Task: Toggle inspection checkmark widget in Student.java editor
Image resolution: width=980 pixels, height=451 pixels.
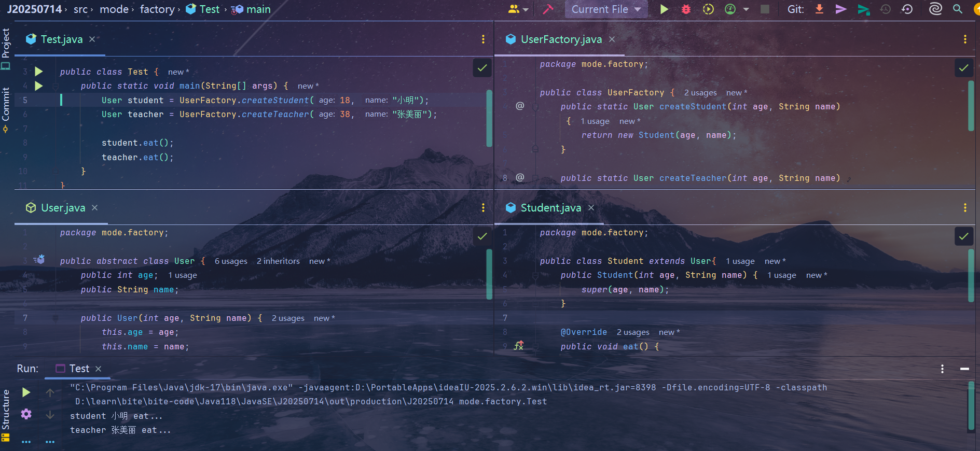Action: 963,236
